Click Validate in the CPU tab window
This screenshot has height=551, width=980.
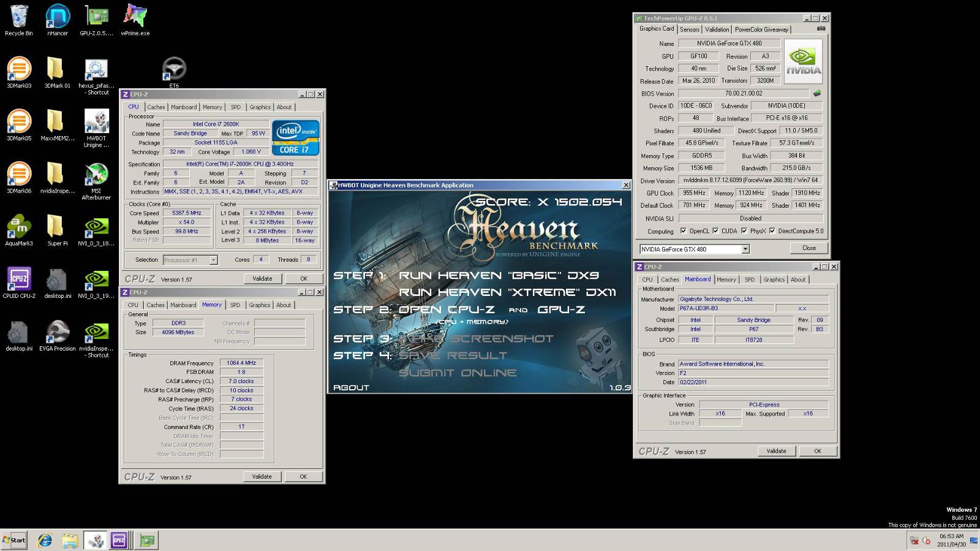[x=262, y=279]
